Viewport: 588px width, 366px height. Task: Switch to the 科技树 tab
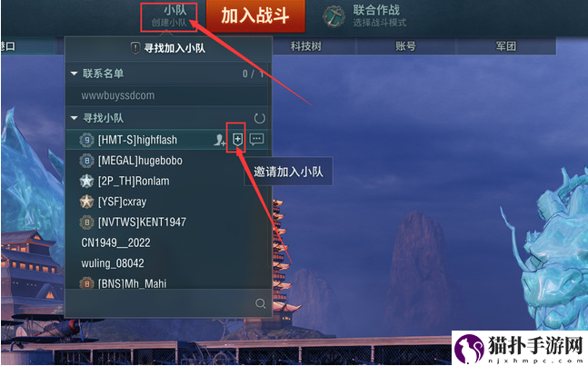point(305,46)
